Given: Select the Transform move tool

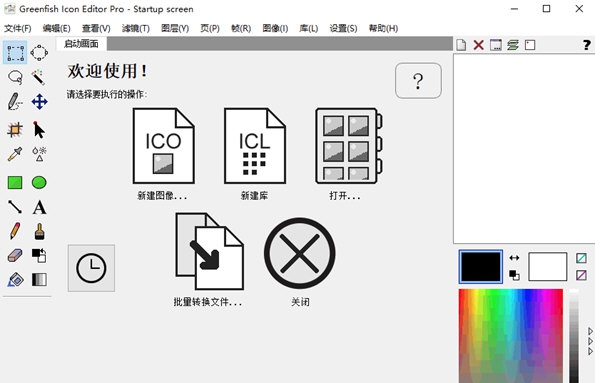Looking at the screenshot, I should [x=39, y=102].
